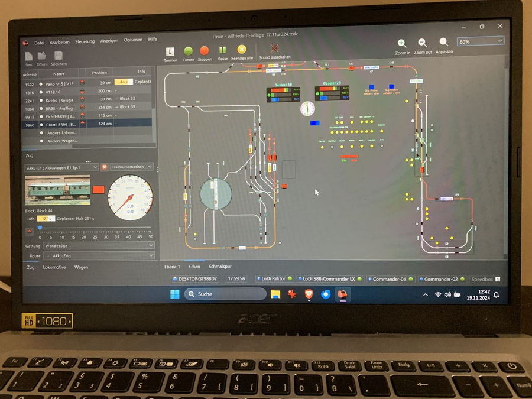Image resolution: width=532 pixels, height=399 pixels.
Task: Switch to the Oben layout tab
Action: point(194,267)
